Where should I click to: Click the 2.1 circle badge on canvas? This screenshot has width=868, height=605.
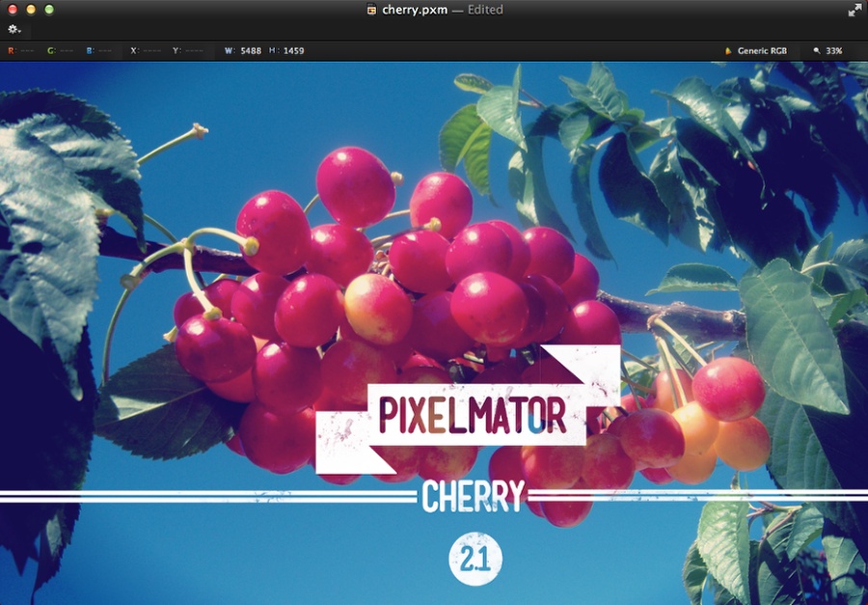click(475, 559)
